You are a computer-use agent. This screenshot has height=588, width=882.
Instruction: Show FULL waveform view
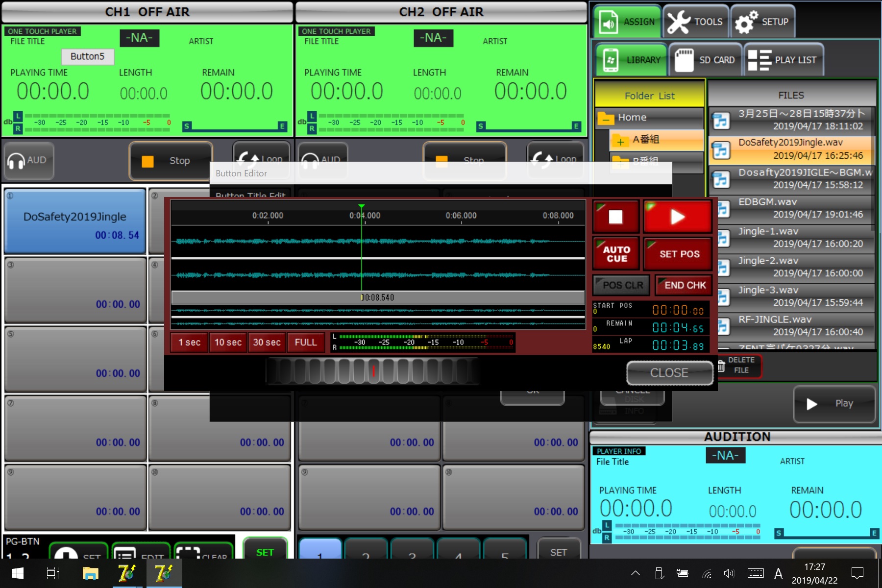[306, 343]
